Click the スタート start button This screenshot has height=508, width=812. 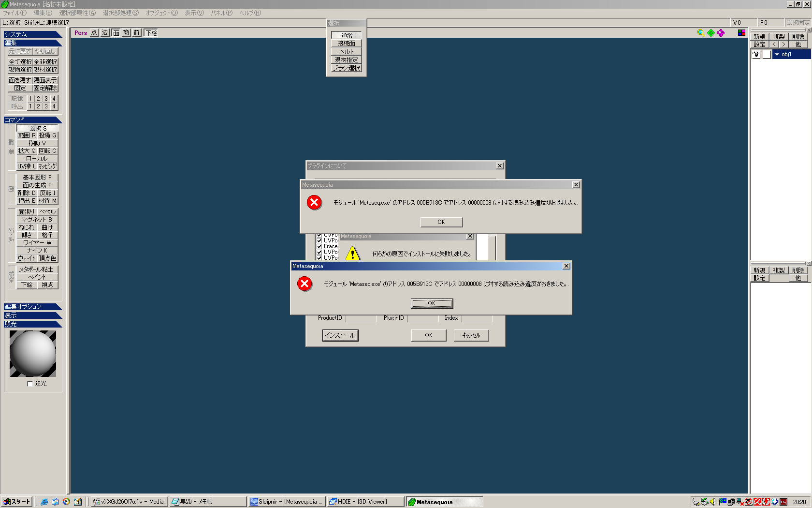tap(16, 502)
